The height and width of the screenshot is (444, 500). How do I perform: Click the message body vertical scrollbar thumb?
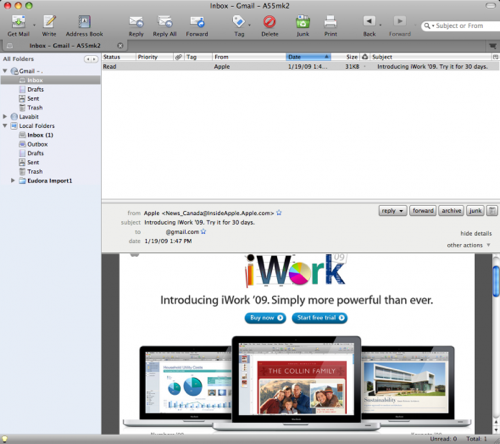pyautogui.click(x=496, y=281)
